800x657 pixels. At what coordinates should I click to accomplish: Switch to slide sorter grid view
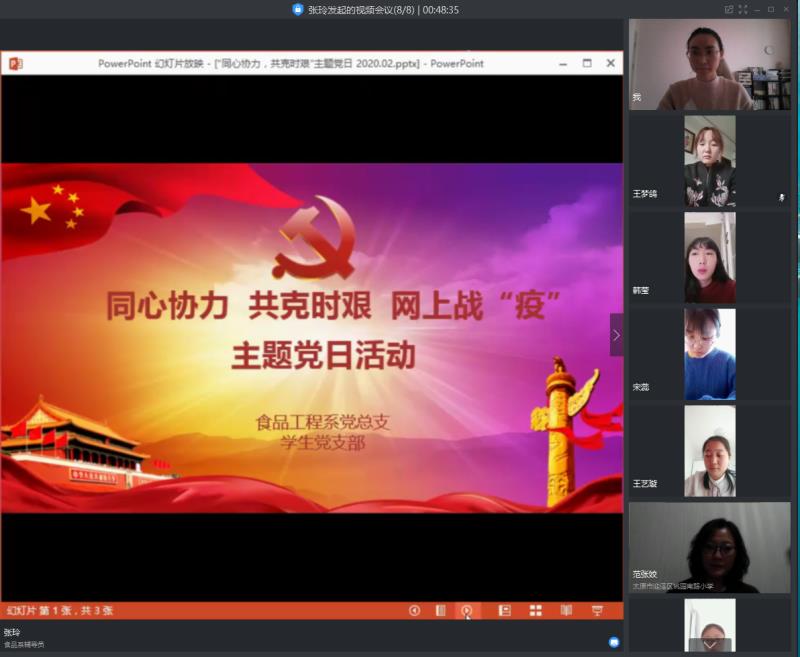coord(535,610)
